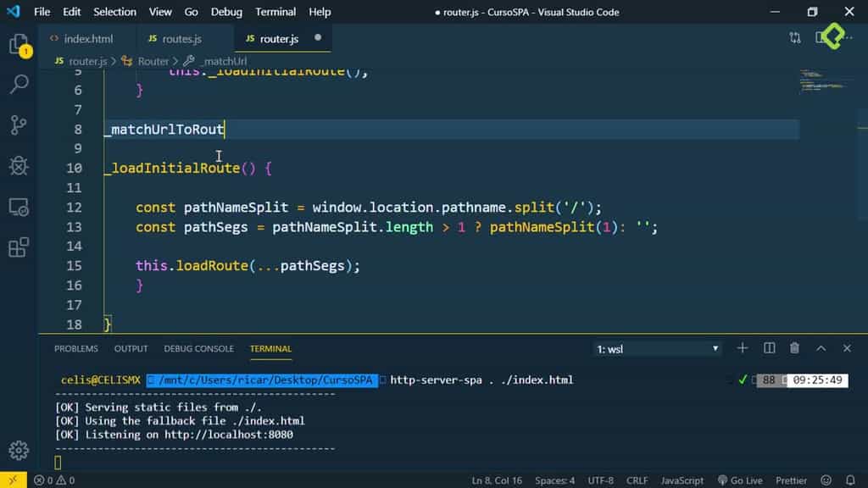Open the Help menu
Screen dimensions: 868x488
click(320, 12)
